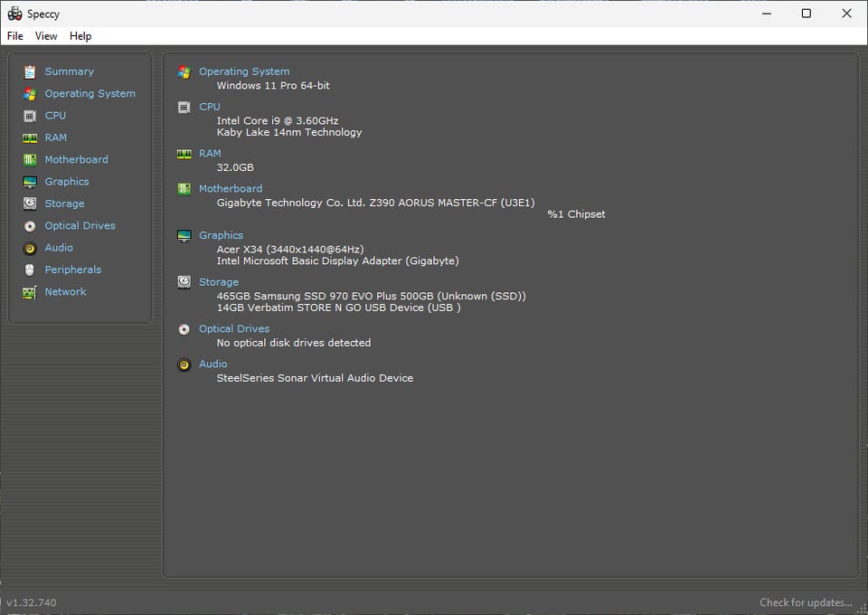
Task: Click the Network card icon in sidebar
Action: pyautogui.click(x=30, y=292)
